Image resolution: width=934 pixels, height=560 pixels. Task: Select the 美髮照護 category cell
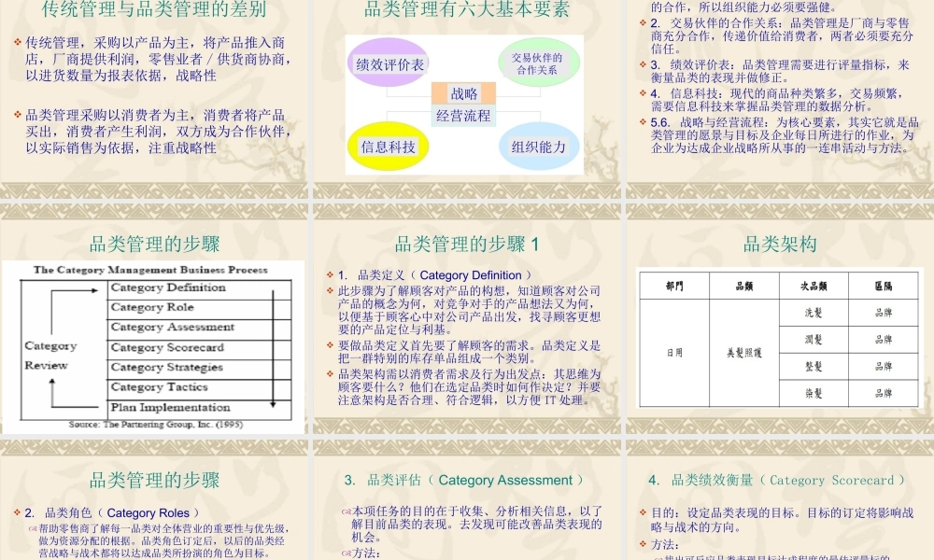coord(744,353)
